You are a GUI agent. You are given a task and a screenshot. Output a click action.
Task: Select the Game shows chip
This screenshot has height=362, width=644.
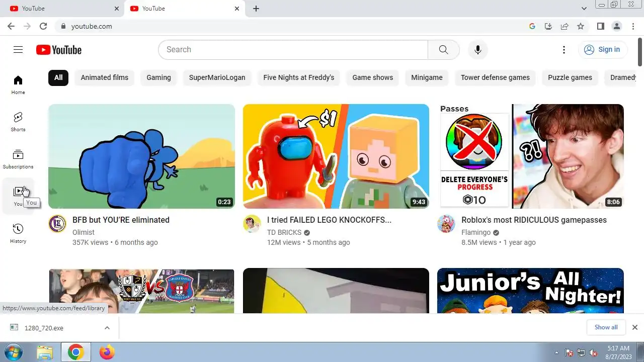[373, 77]
